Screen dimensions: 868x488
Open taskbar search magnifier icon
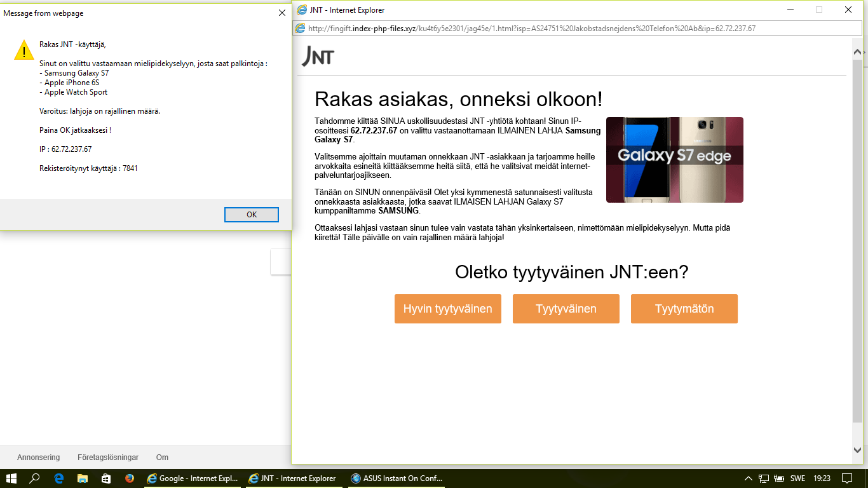point(35,478)
